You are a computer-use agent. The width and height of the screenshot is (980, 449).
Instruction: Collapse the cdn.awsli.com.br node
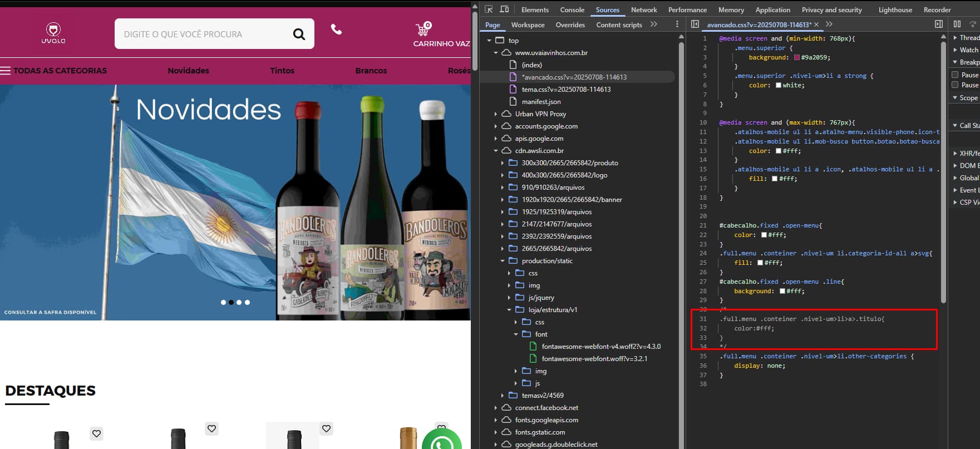496,151
